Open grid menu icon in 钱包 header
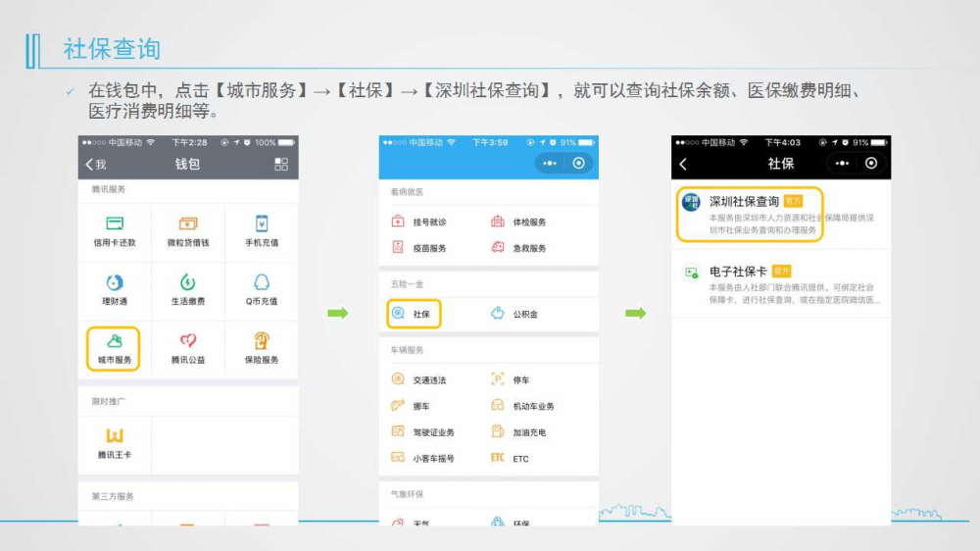 [281, 164]
